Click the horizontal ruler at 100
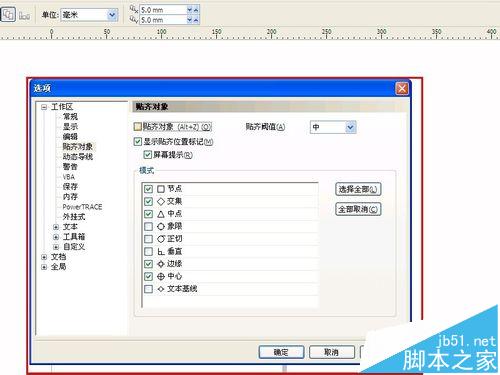The width and height of the screenshot is (500, 375). 162,33
